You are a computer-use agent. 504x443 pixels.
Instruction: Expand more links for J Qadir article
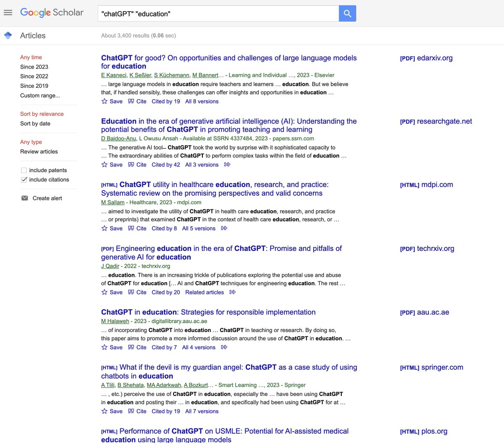233,292
